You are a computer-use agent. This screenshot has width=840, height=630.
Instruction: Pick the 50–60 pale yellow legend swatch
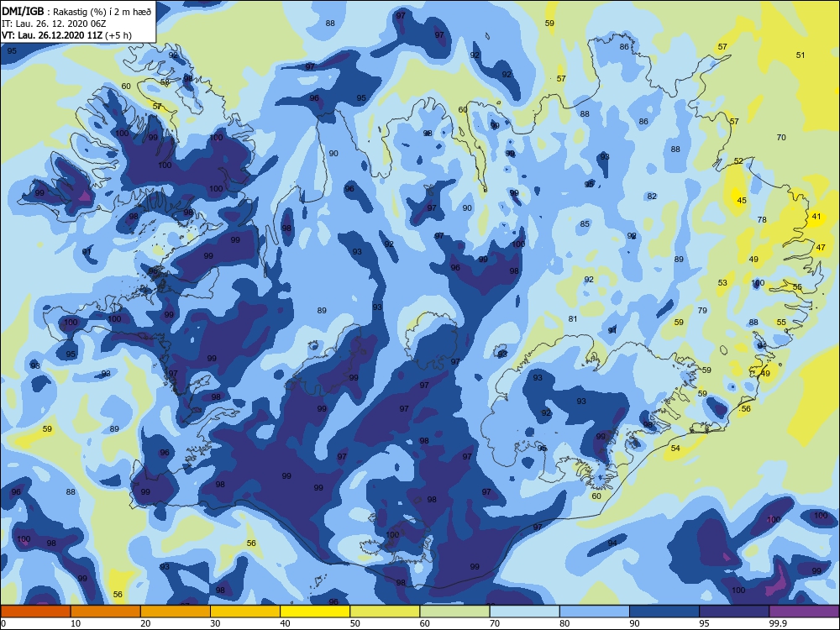pos(385,612)
